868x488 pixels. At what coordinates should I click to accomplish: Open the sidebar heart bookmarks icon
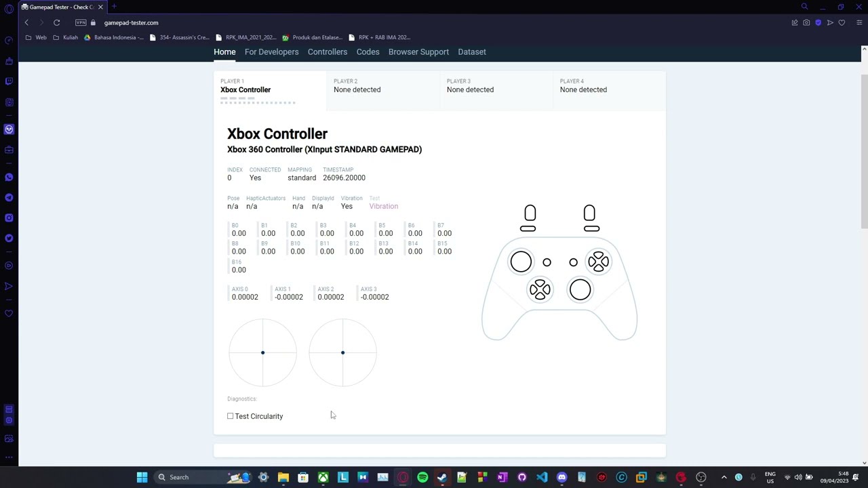pos(9,313)
